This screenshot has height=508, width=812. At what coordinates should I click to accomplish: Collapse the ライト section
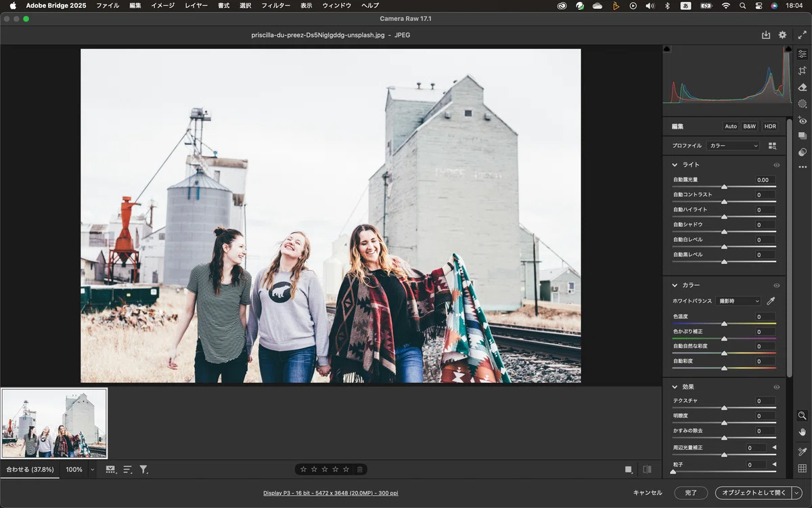coord(675,165)
